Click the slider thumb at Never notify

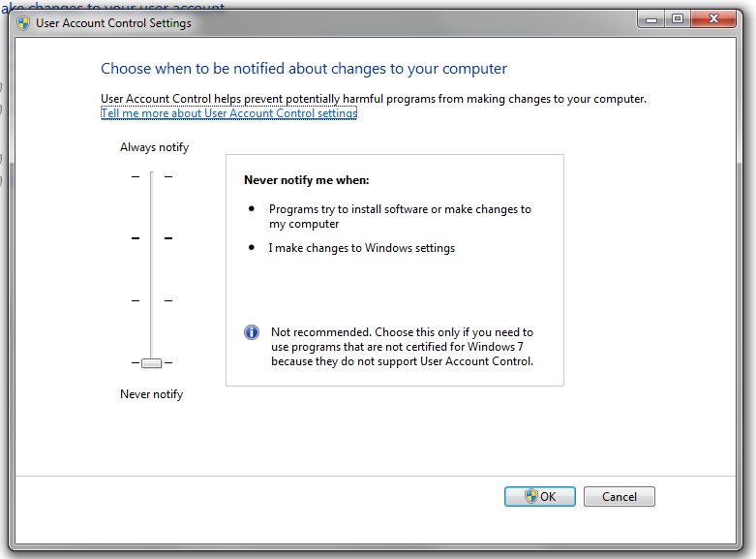(151, 362)
